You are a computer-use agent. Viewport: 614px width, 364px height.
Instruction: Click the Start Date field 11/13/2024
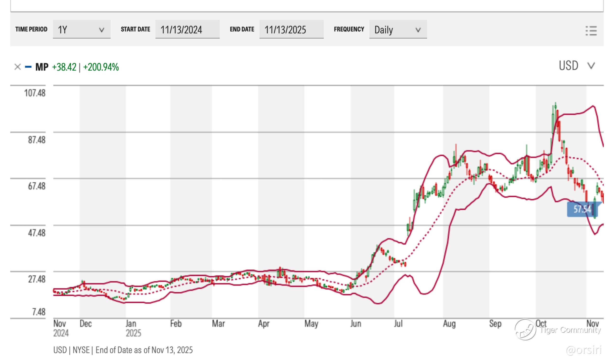(x=187, y=30)
